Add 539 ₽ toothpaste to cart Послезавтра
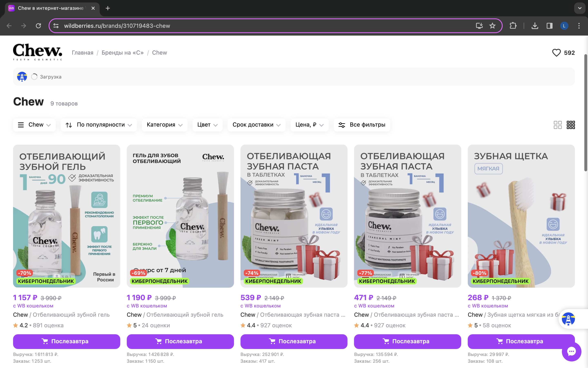This screenshot has height=368, width=588. pos(294,341)
